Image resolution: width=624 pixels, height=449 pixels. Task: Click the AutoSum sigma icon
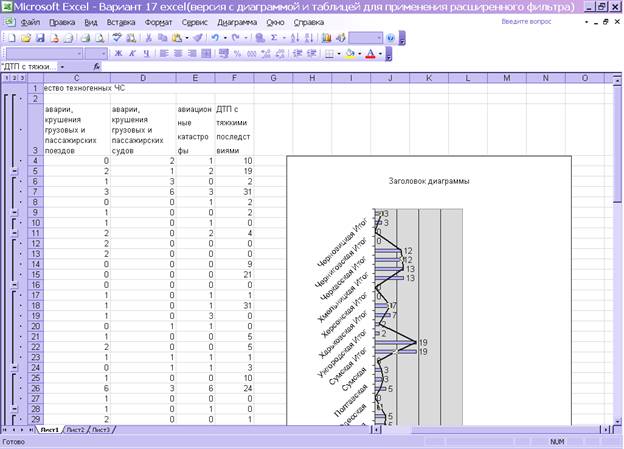pyautogui.click(x=273, y=37)
